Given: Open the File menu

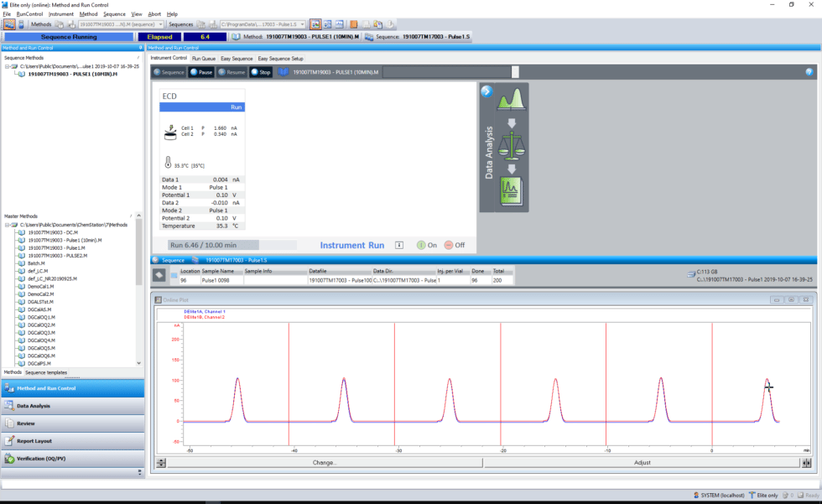Looking at the screenshot, I should point(7,14).
